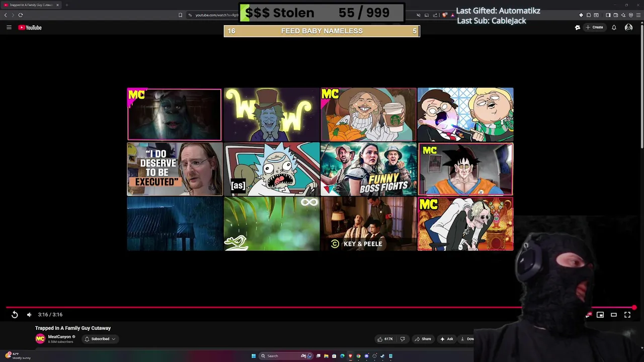The height and width of the screenshot is (362, 644).
Task: Open miniplayer from the player controls
Action: click(600, 315)
